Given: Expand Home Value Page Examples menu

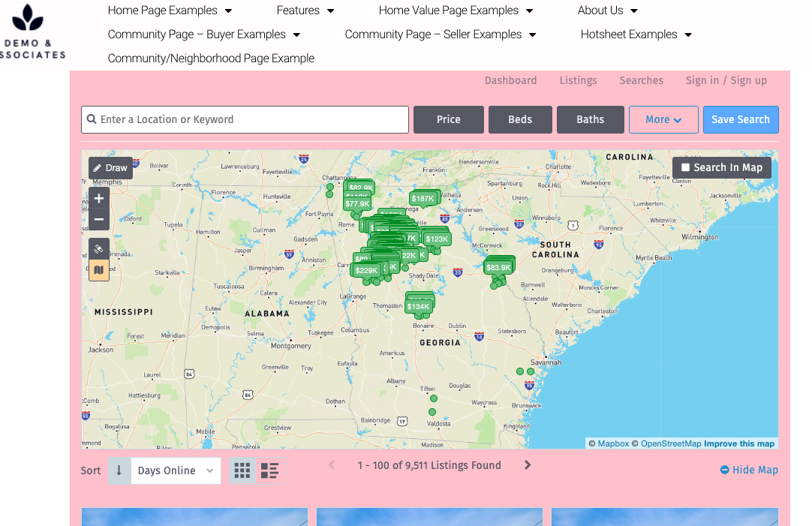Looking at the screenshot, I should (x=456, y=11).
